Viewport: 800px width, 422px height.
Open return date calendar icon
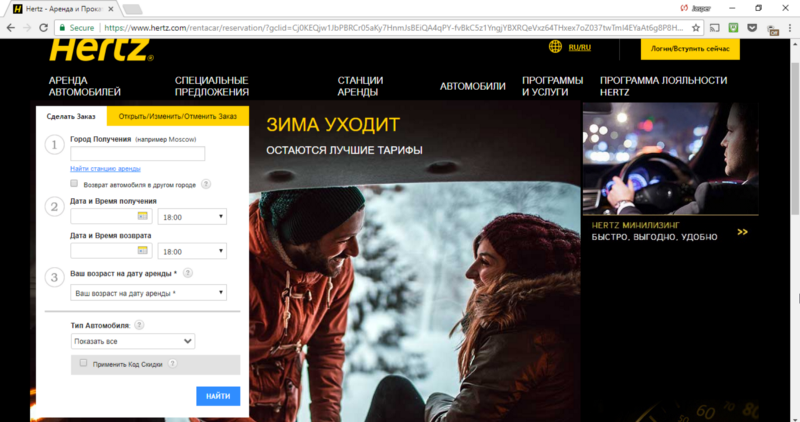click(142, 251)
